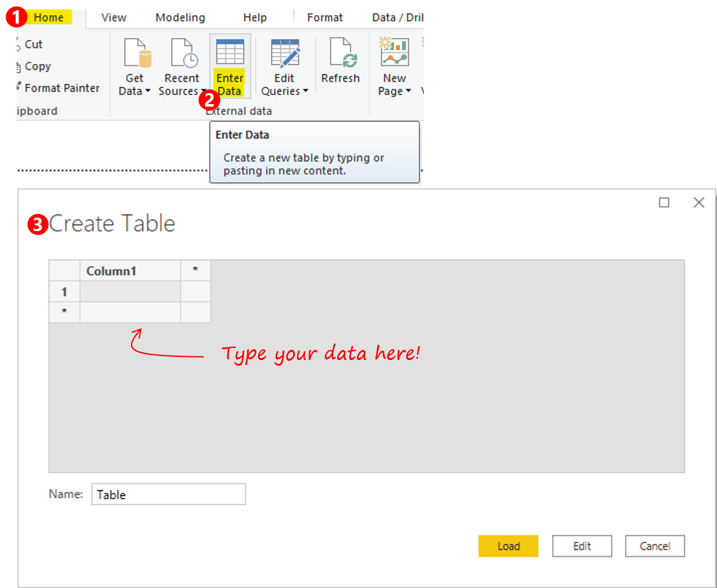Open the Format ribbon tab
The height and width of the screenshot is (588, 717).
pyautogui.click(x=325, y=17)
